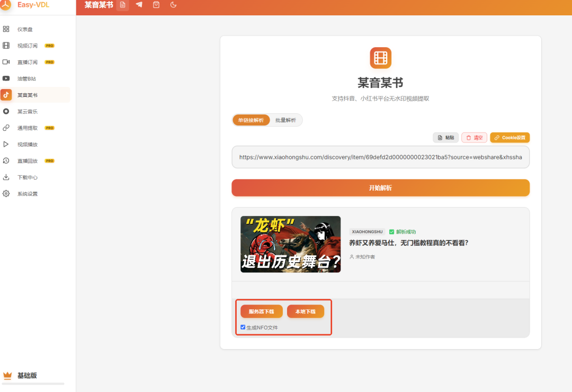Click the crown icon next to 基础版
This screenshot has width=572, height=392.
[x=7, y=375]
